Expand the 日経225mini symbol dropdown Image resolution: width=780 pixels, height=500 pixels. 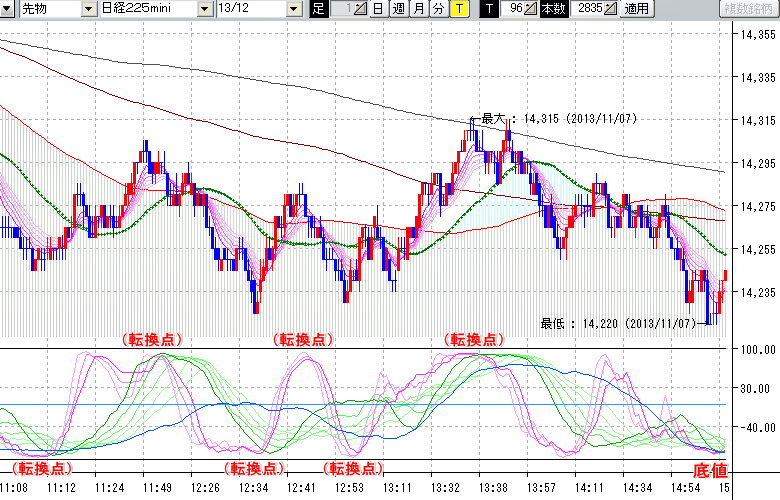[205, 9]
